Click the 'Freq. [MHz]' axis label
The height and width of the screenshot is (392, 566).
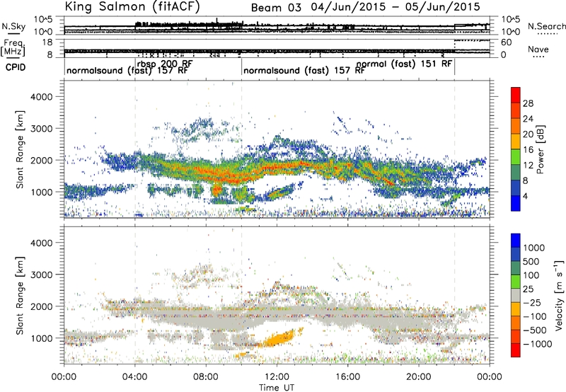[14, 47]
